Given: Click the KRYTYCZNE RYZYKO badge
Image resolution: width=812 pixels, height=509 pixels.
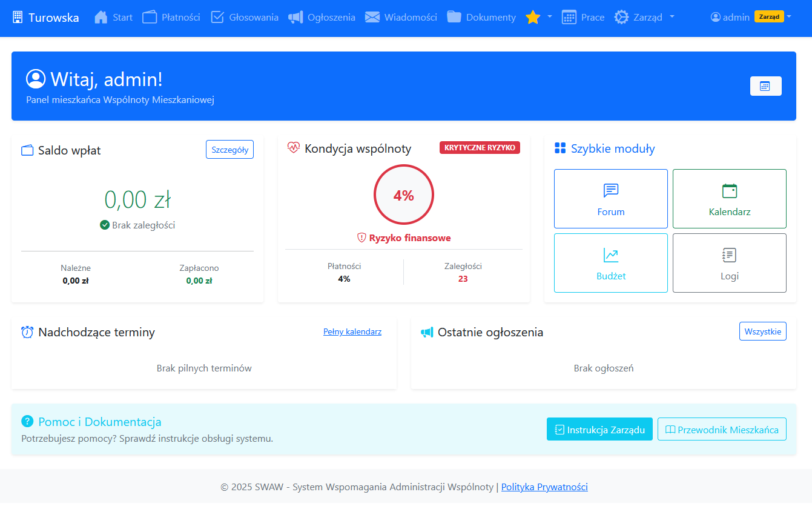Looking at the screenshot, I should (480, 147).
